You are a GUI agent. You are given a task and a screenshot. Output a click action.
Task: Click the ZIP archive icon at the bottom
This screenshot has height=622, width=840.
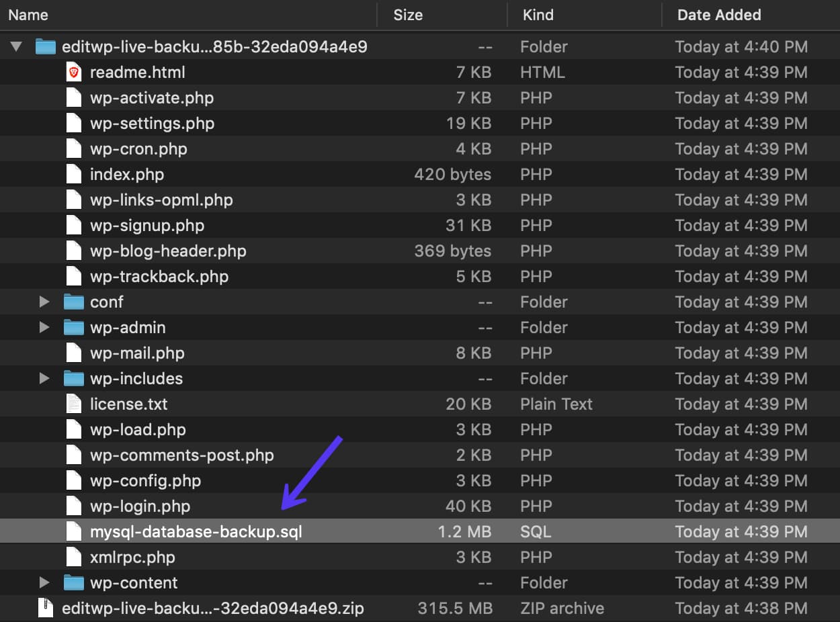tap(45, 608)
